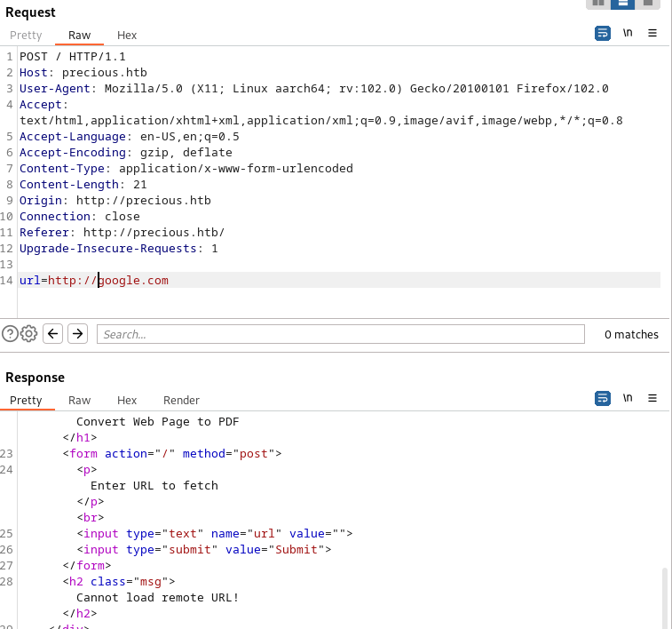Open search help question mark icon
672x629 pixels.
point(10,333)
